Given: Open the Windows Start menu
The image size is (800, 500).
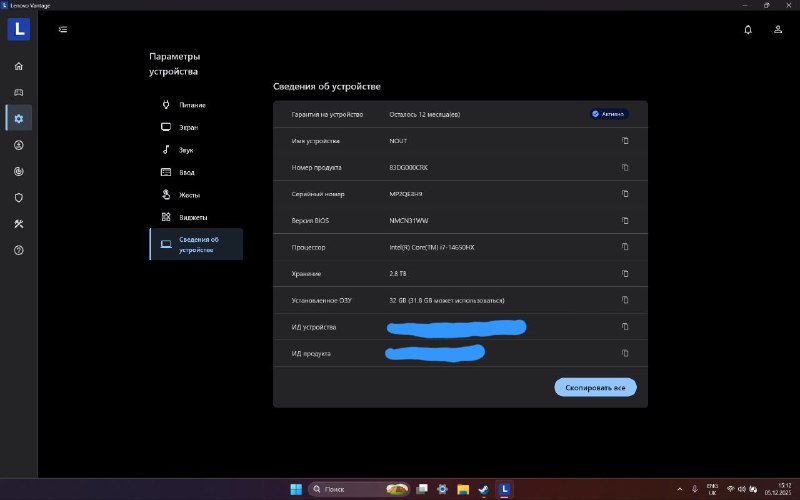Looking at the screenshot, I should coord(296,489).
